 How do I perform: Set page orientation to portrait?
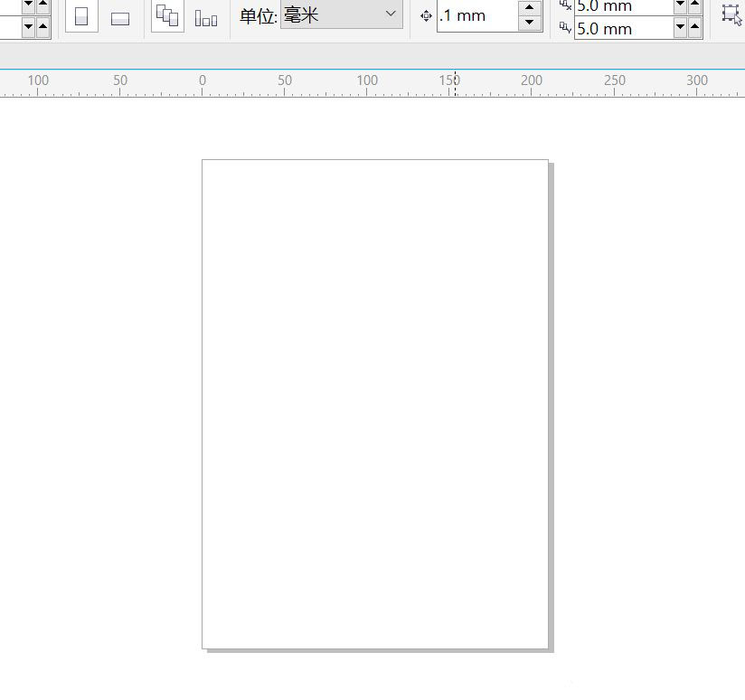[x=80, y=17]
